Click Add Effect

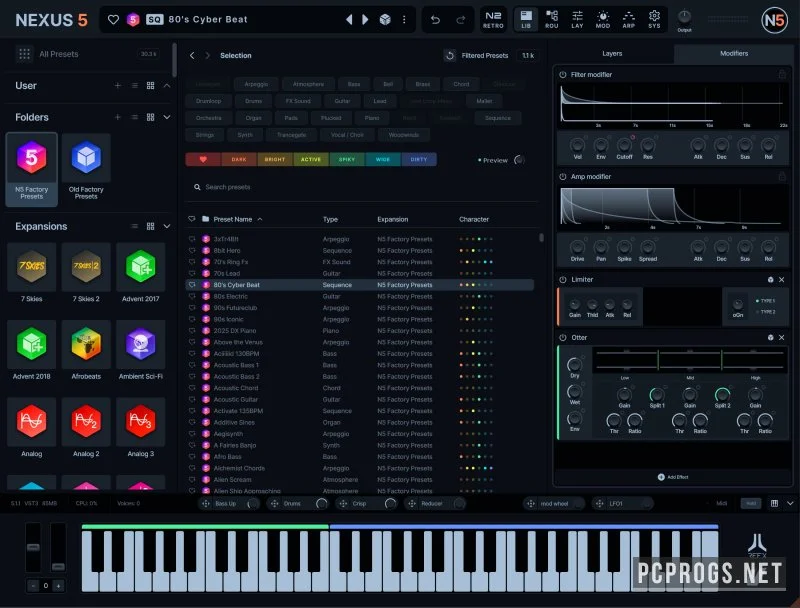point(673,477)
